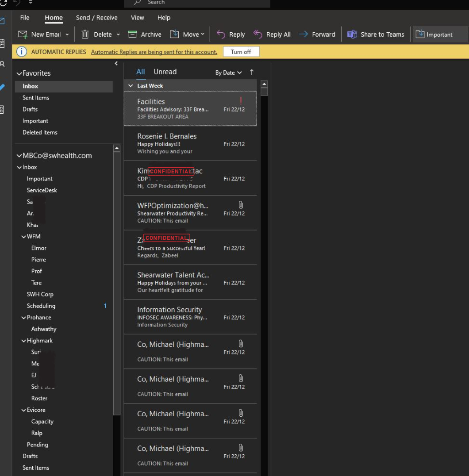Image resolution: width=469 pixels, height=476 pixels.
Task: Open the Scheduling folder
Action: [41, 306]
